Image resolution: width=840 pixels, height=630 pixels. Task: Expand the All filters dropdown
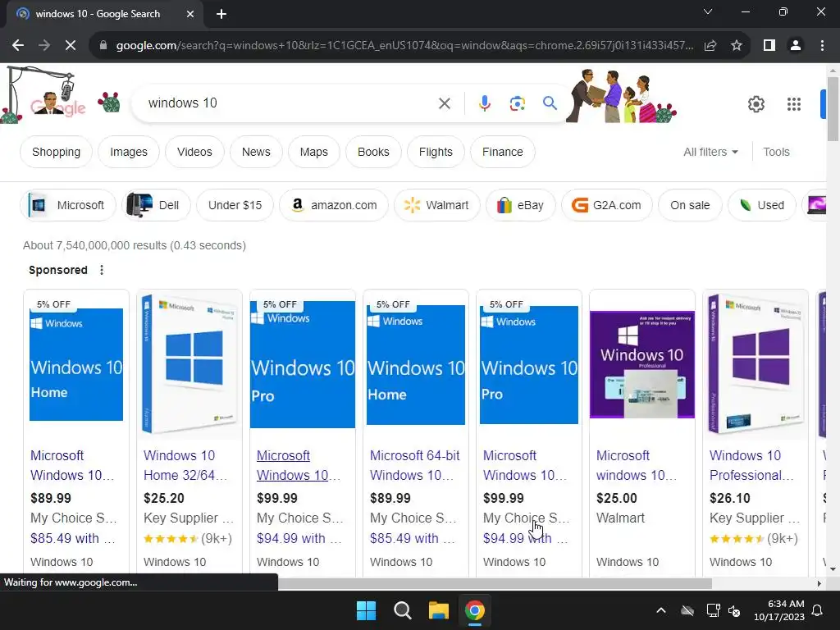pos(711,152)
